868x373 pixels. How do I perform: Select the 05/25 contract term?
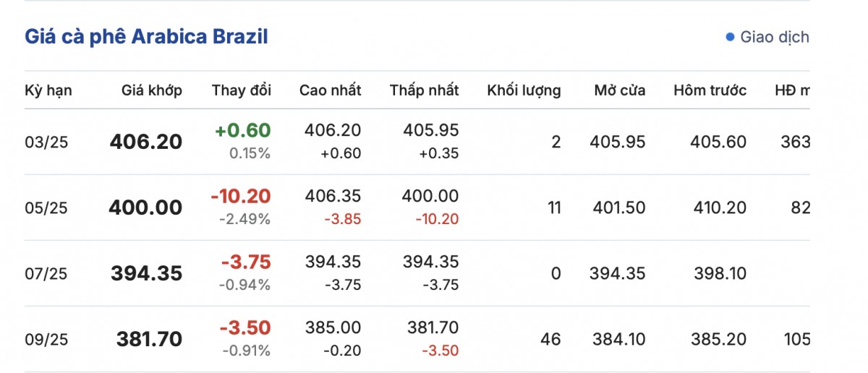[x=46, y=208]
